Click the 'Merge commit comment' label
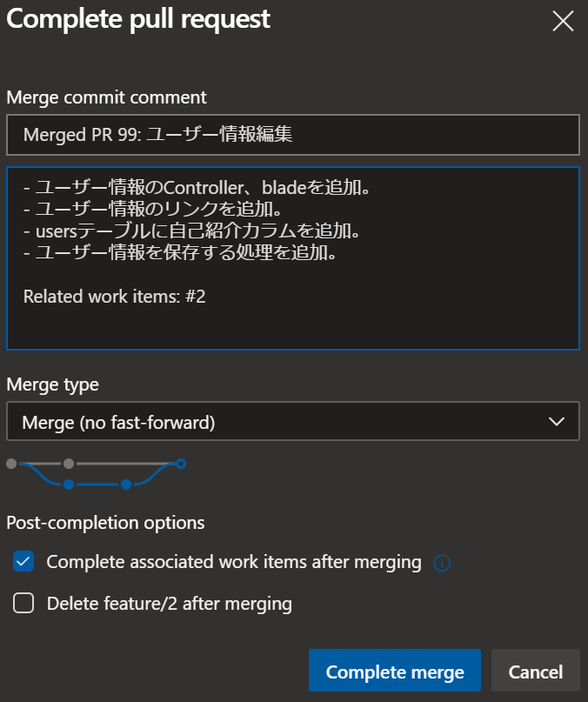Screen dimensions: 588x702 coord(107,97)
